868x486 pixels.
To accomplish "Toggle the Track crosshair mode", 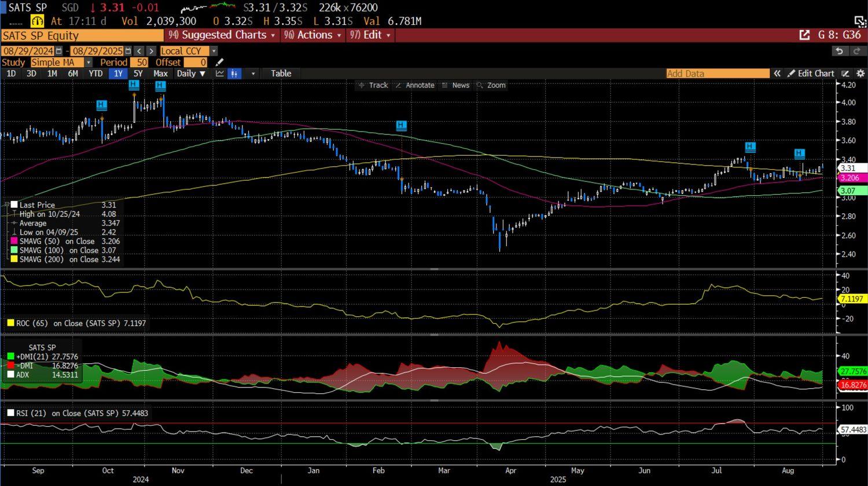I will 373,85.
